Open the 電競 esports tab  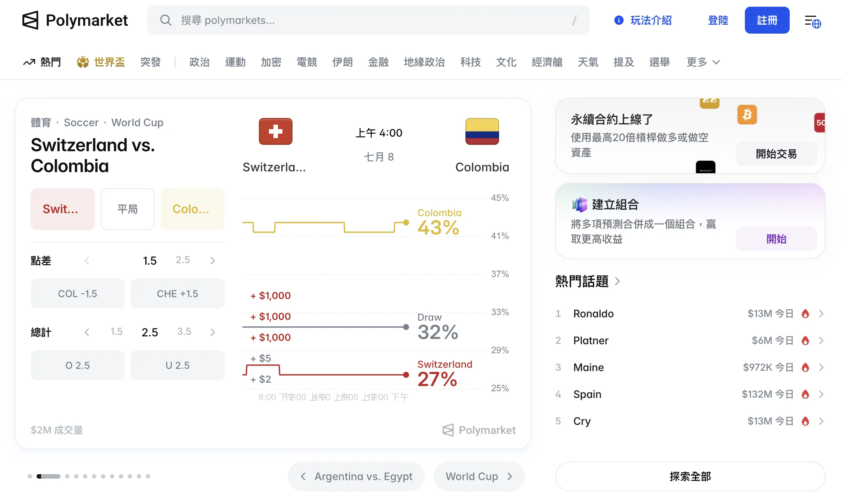click(307, 62)
